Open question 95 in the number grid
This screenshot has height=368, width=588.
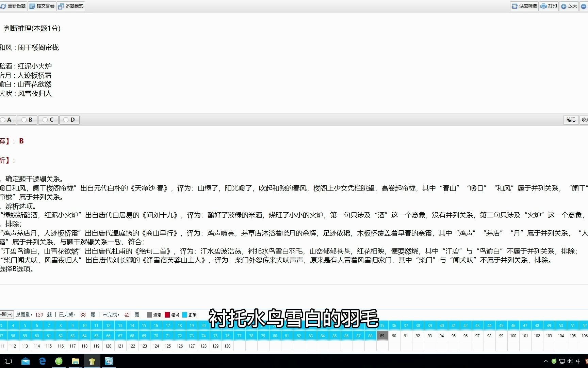coord(454,336)
